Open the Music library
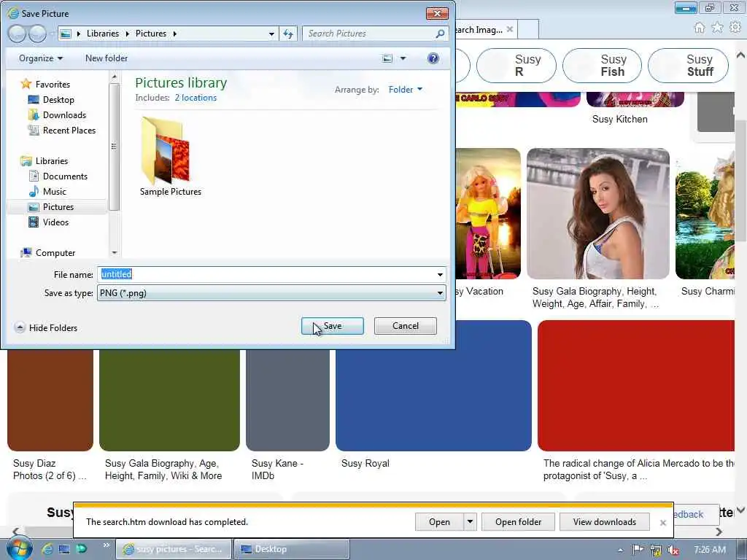The width and height of the screenshot is (747, 560). [54, 192]
